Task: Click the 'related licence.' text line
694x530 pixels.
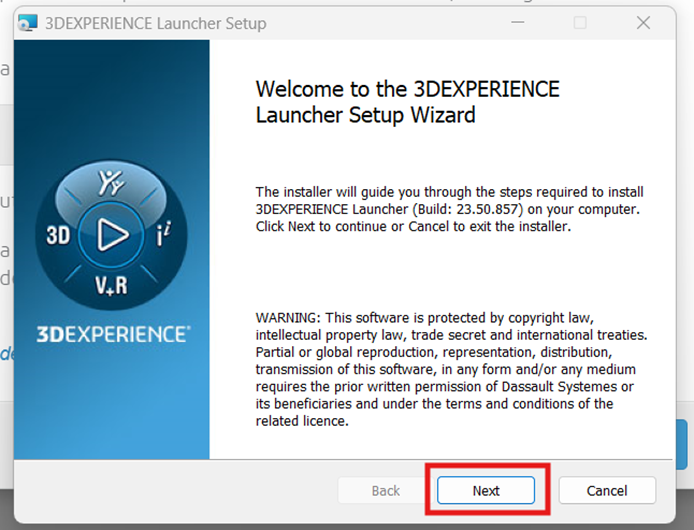Action: pyautogui.click(x=302, y=421)
